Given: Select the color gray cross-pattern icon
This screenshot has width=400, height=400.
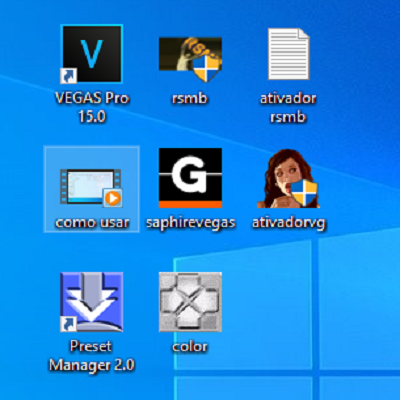Looking at the screenshot, I should (x=190, y=302).
